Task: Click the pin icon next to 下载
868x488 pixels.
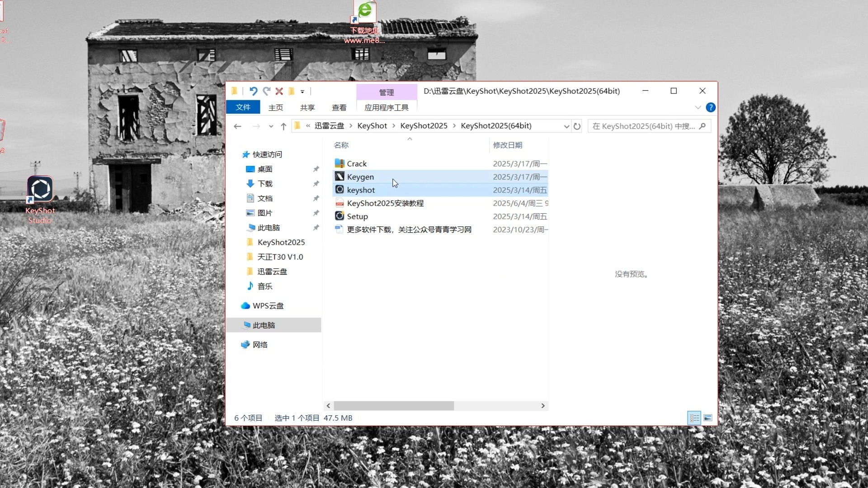Action: click(316, 183)
